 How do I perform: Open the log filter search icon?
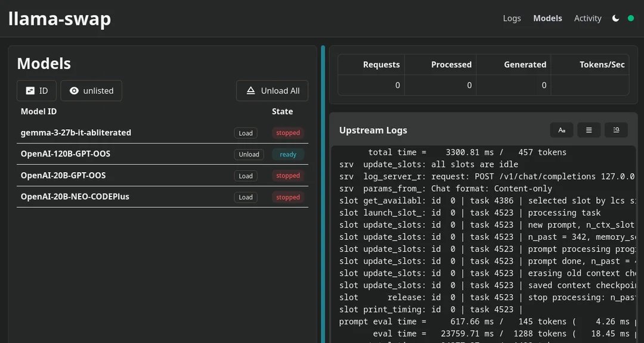pyautogui.click(x=616, y=130)
